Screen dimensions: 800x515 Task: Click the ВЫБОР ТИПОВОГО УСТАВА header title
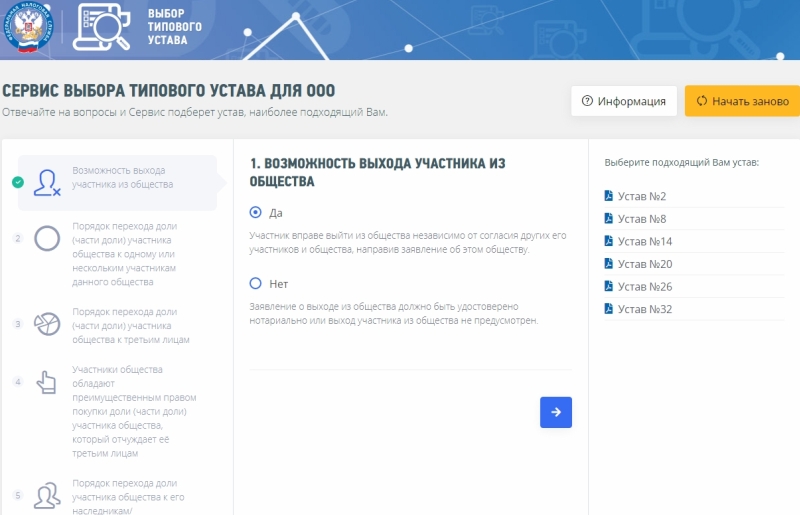click(x=174, y=27)
